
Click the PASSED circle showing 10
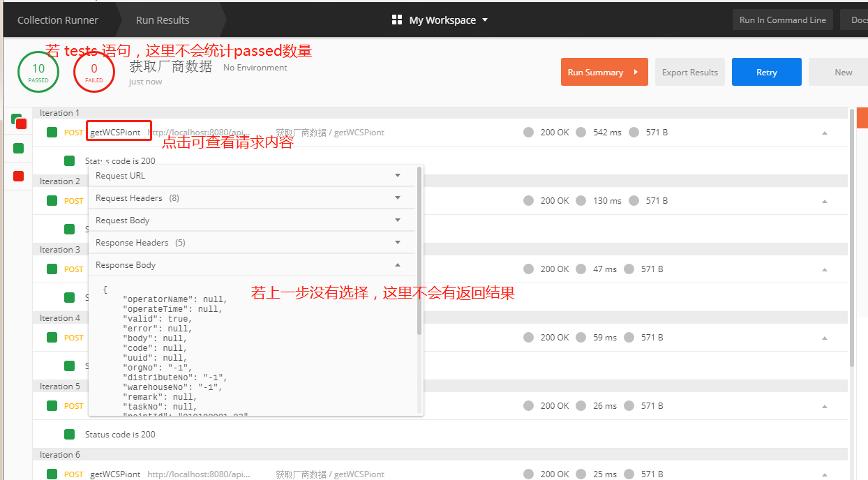point(38,71)
